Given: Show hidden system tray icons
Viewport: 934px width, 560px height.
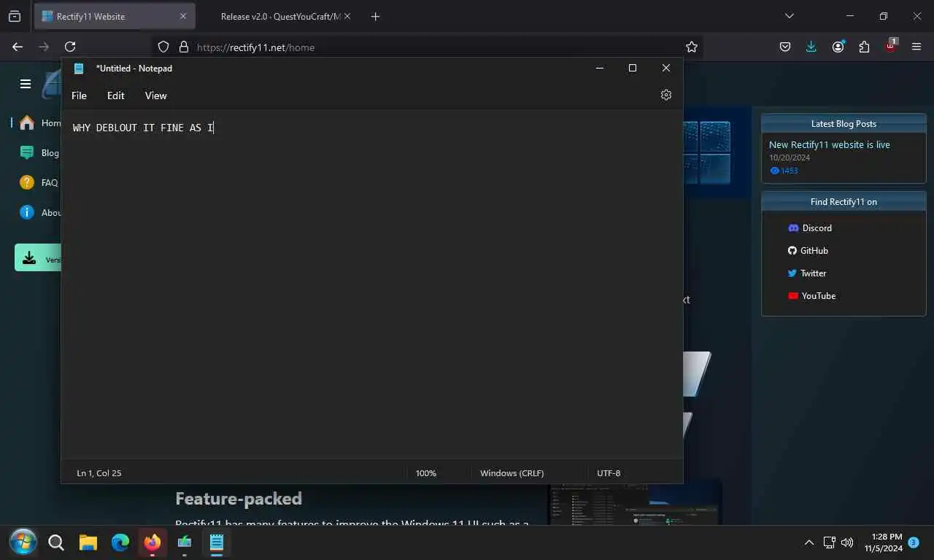Looking at the screenshot, I should [x=808, y=542].
